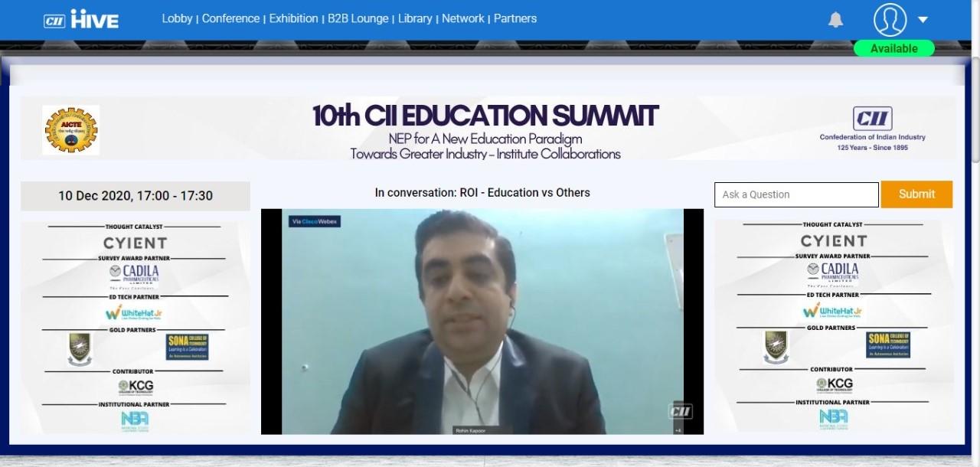980x467 pixels.
Task: Click the KCG College logo in the right panel
Action: coord(834,385)
